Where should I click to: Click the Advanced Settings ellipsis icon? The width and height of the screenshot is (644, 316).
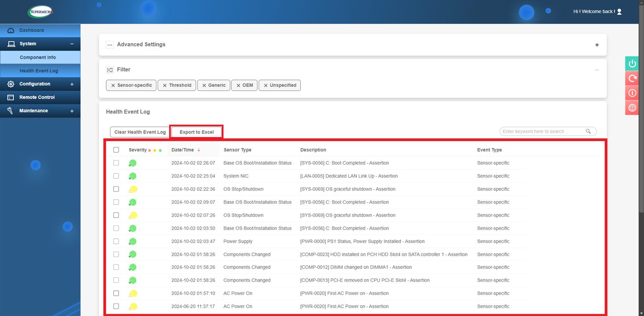tap(109, 45)
